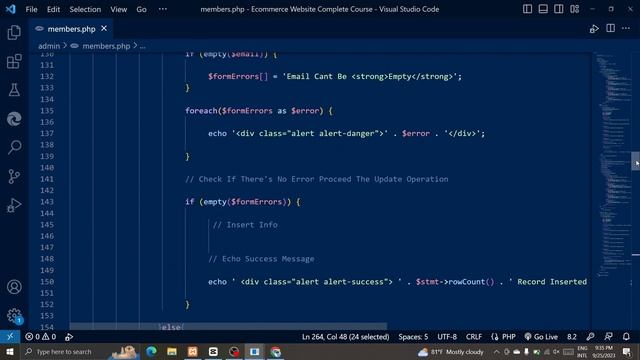Image resolution: width=640 pixels, height=360 pixels.
Task: Expand the breadcrumb ellipsis symbols
Action: point(142,47)
